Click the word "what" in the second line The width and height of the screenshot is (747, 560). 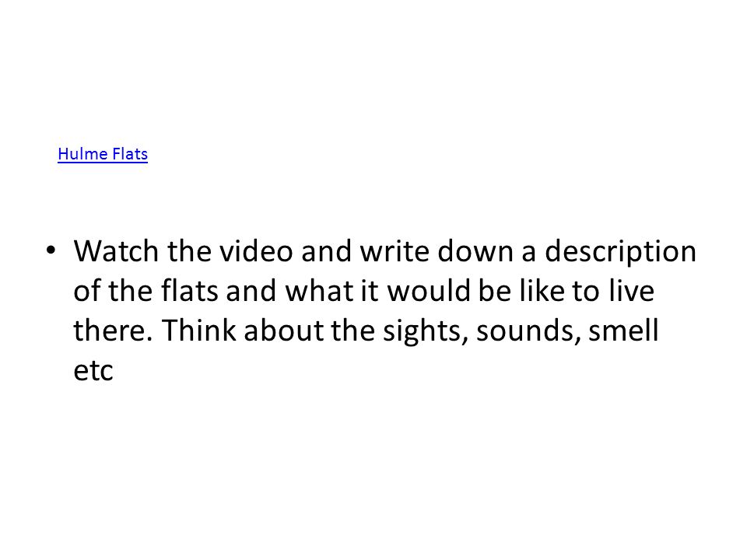318,290
